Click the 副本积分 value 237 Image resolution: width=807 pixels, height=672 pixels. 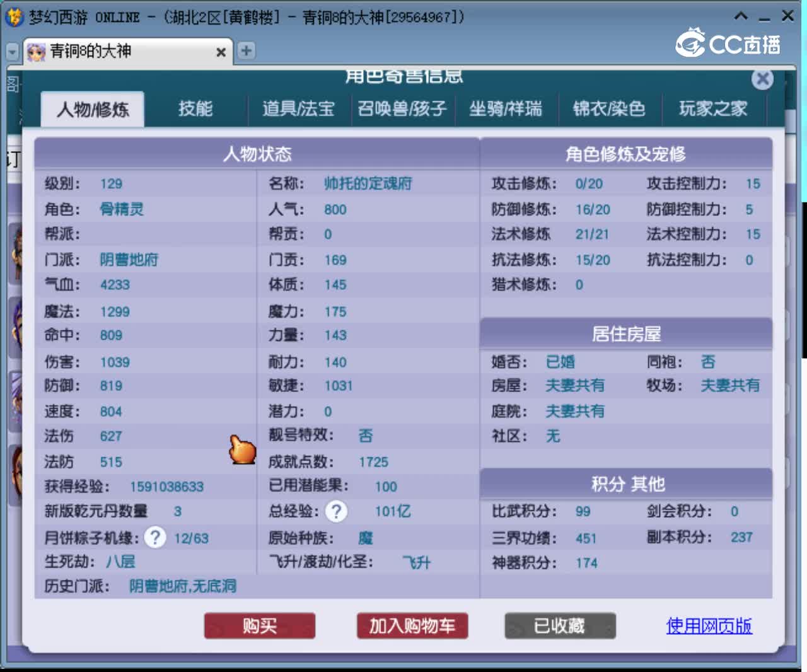click(741, 537)
